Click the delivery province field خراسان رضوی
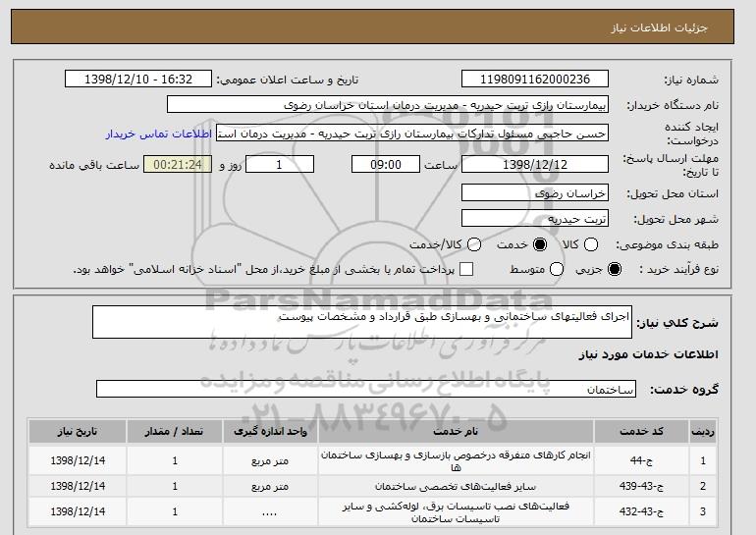The height and width of the screenshot is (535, 756). pos(535,192)
